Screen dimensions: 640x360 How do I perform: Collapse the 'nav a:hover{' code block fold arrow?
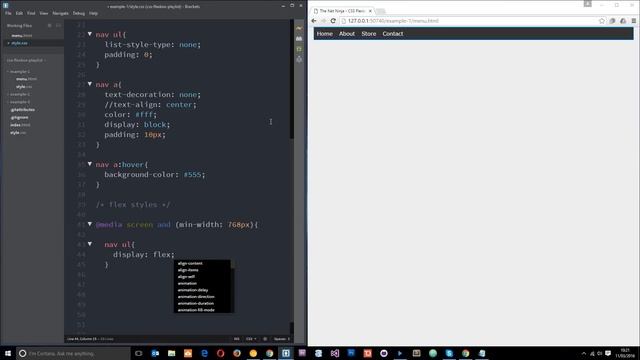[90, 164]
